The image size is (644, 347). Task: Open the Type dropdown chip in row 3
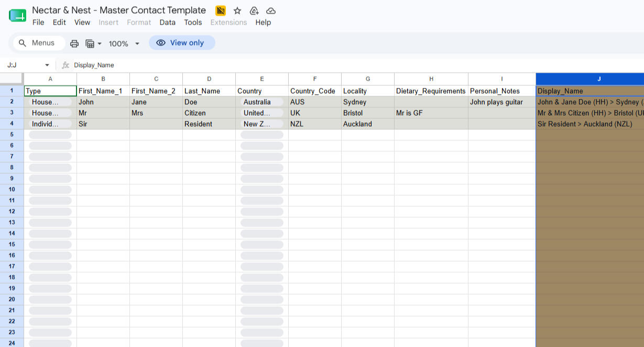[50, 113]
